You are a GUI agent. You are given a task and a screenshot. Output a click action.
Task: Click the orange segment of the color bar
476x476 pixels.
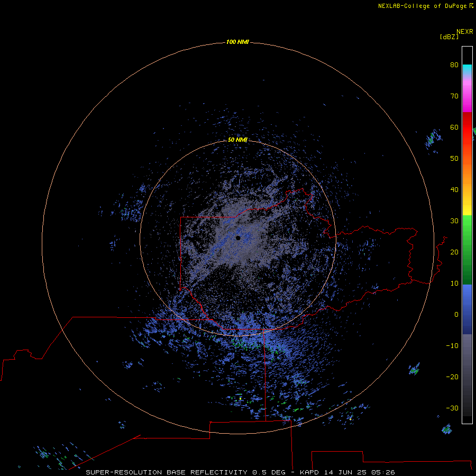[467, 173]
